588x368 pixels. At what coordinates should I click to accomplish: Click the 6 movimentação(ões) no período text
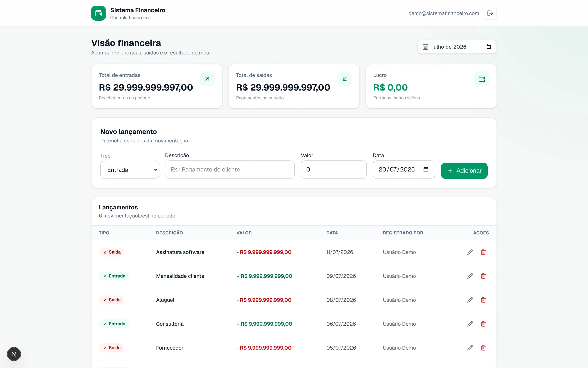(x=137, y=216)
